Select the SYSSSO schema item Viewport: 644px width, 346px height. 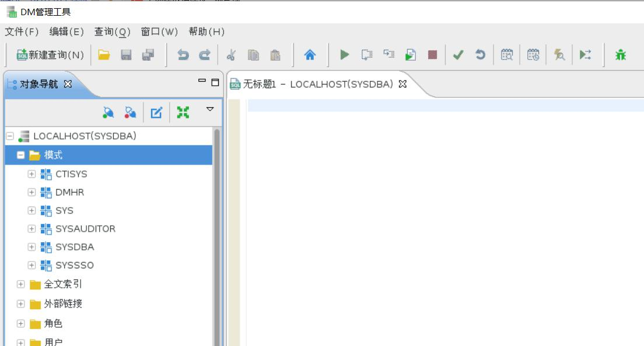coord(74,265)
